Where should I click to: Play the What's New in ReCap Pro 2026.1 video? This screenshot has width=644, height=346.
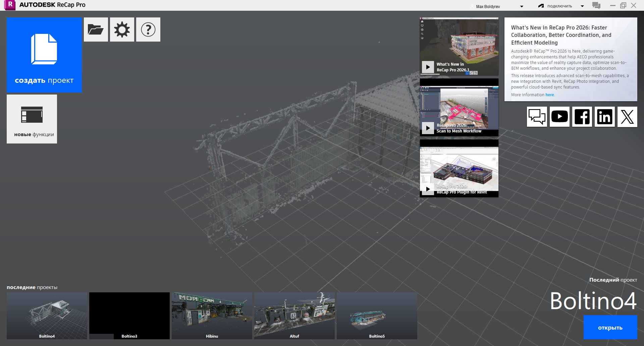point(428,67)
